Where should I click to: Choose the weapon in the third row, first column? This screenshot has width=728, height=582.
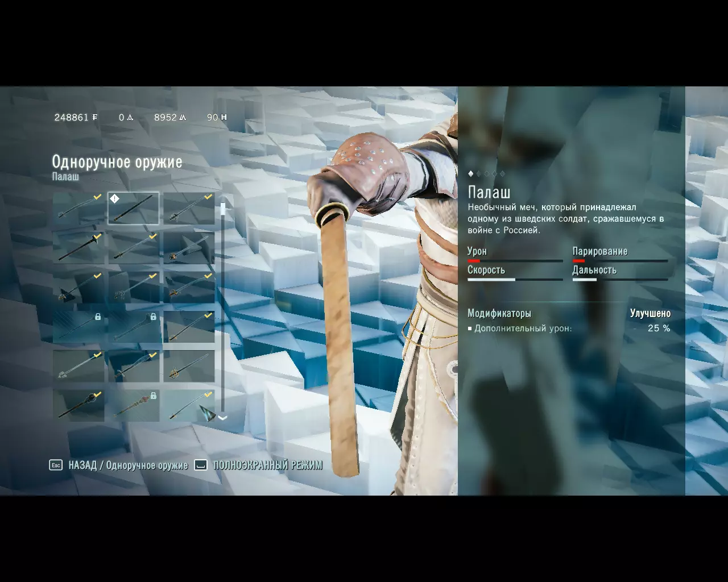point(78,287)
